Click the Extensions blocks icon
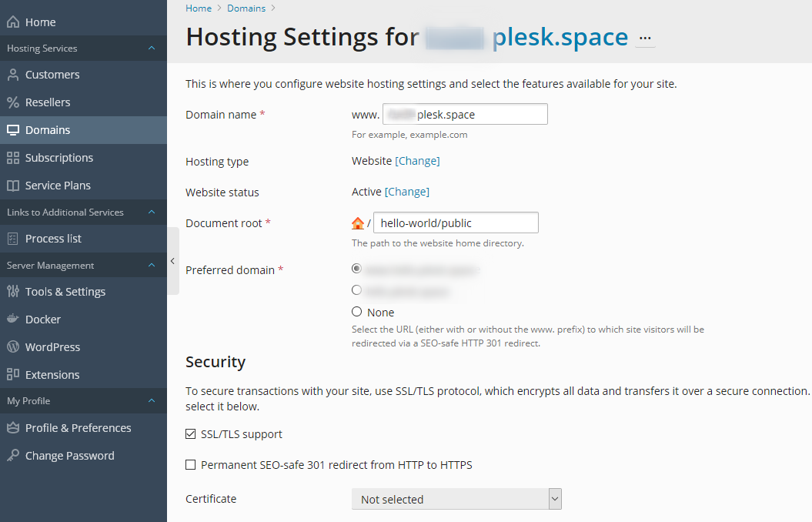812x522 pixels. [x=13, y=374]
